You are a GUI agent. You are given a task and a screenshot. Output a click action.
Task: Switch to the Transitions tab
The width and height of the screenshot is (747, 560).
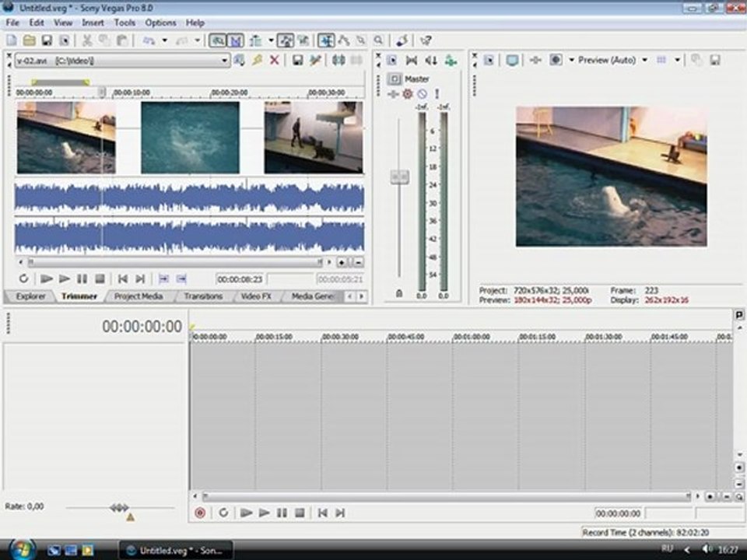(x=203, y=296)
